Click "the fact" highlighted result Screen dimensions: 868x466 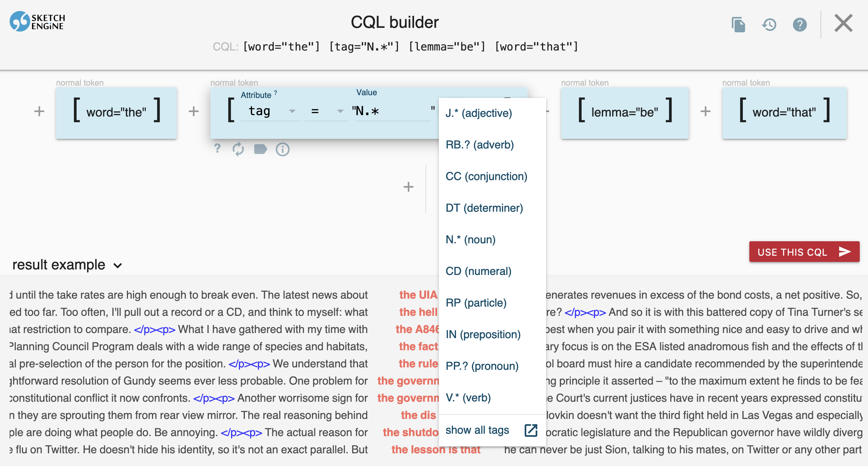click(x=419, y=346)
